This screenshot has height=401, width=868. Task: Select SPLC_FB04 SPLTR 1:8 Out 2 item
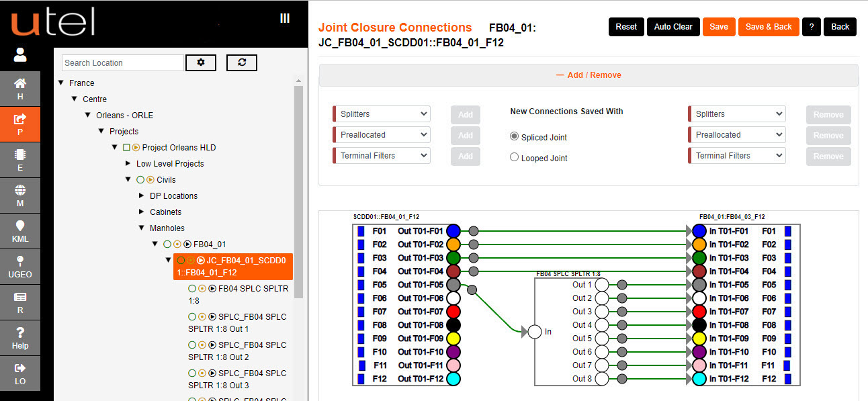pyautogui.click(x=238, y=351)
